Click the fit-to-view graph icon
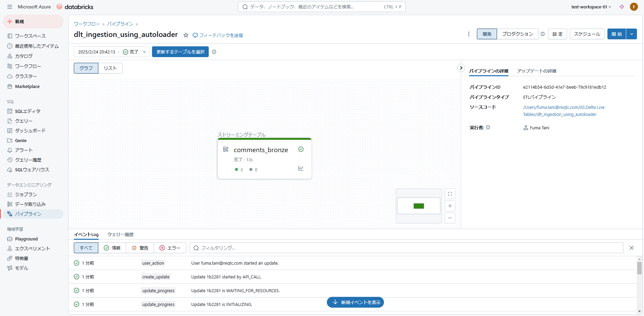Screen dimensions: 644x316 coord(450,194)
